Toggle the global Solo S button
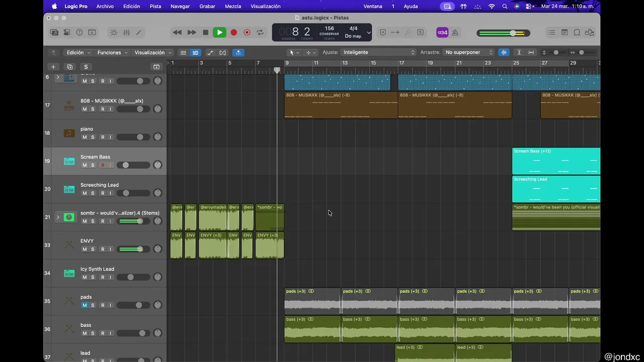This screenshot has height=362, width=644. coord(86,67)
